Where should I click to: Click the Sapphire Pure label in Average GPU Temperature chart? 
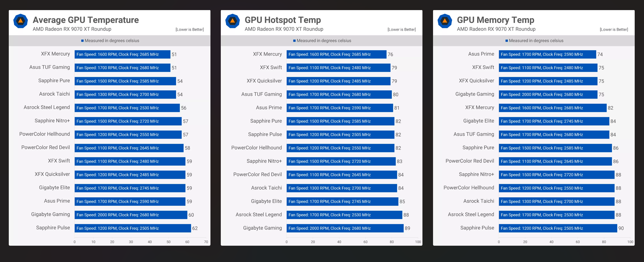(x=54, y=81)
